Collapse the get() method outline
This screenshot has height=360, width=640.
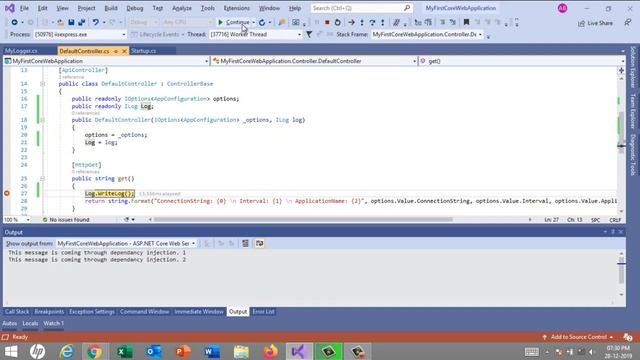[42, 178]
